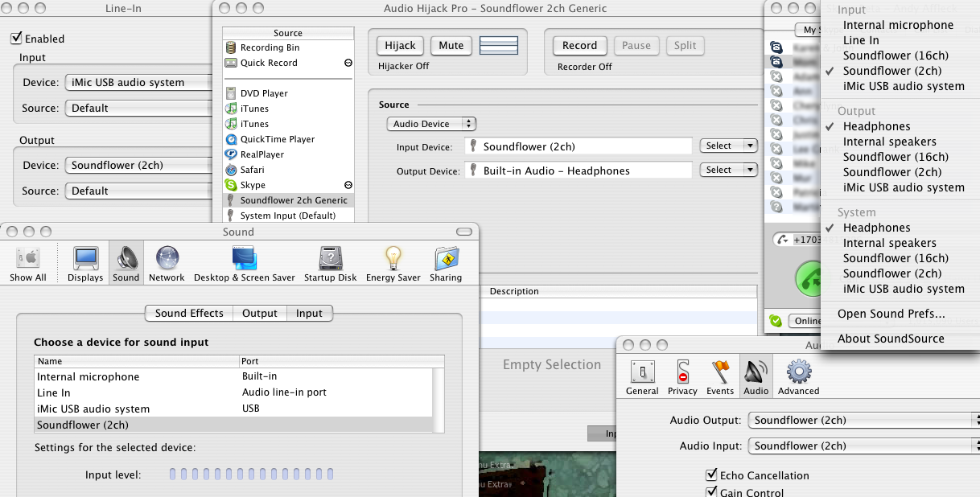Open Line-In Output Source Default popup
The width and height of the screenshot is (980, 497).
(x=138, y=191)
